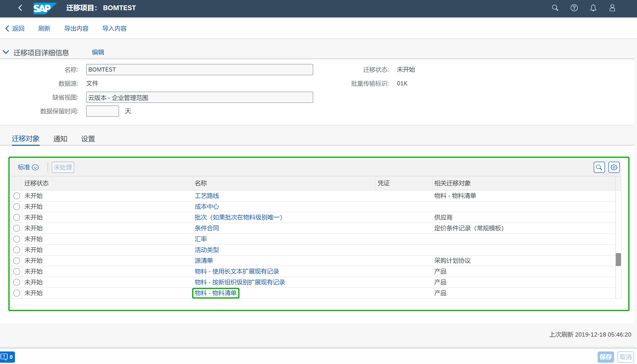Select radio button for 成本中心 row
This screenshot has height=364, width=637.
(16, 206)
